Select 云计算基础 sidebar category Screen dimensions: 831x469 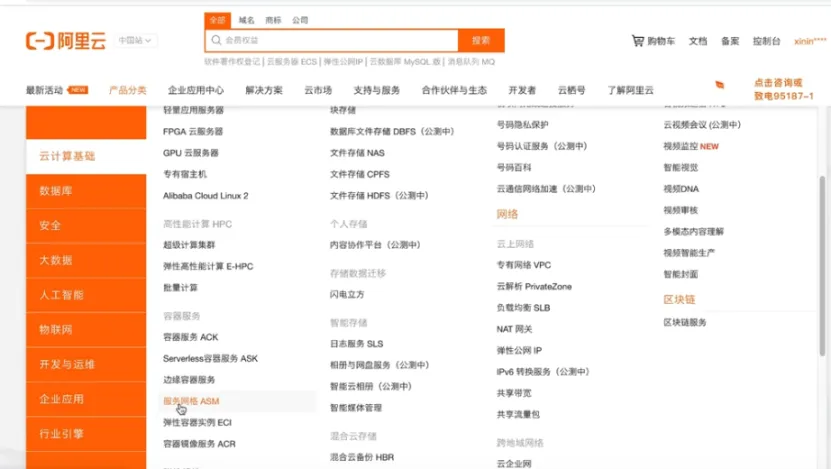coord(86,156)
